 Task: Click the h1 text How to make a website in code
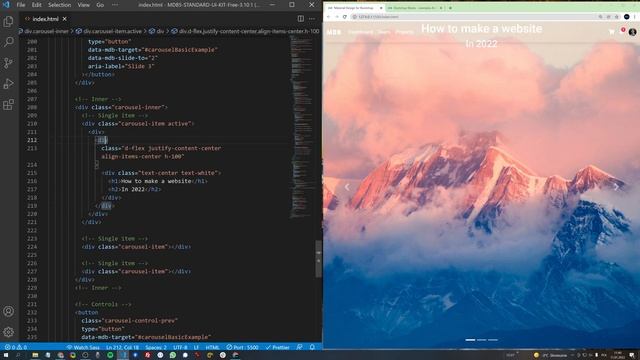point(156,181)
